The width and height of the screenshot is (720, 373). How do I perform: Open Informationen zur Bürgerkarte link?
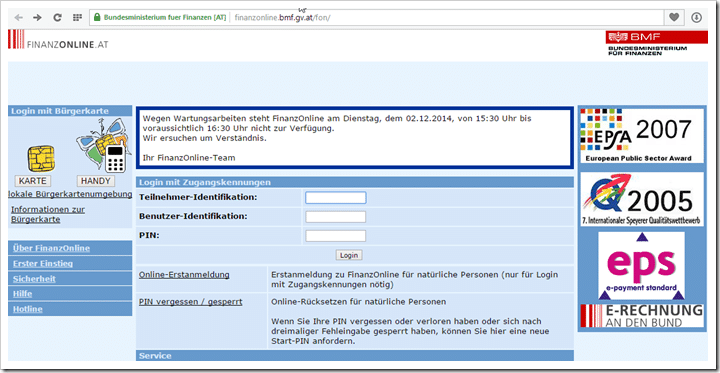(x=48, y=215)
